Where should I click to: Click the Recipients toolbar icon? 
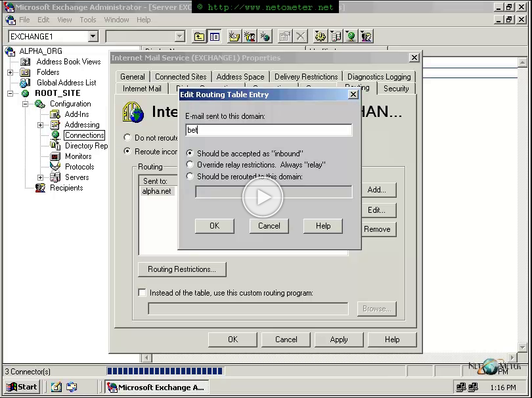tap(366, 36)
